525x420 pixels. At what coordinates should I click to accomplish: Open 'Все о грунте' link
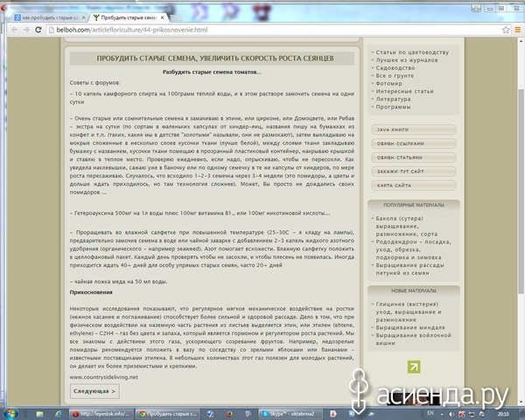tap(395, 76)
